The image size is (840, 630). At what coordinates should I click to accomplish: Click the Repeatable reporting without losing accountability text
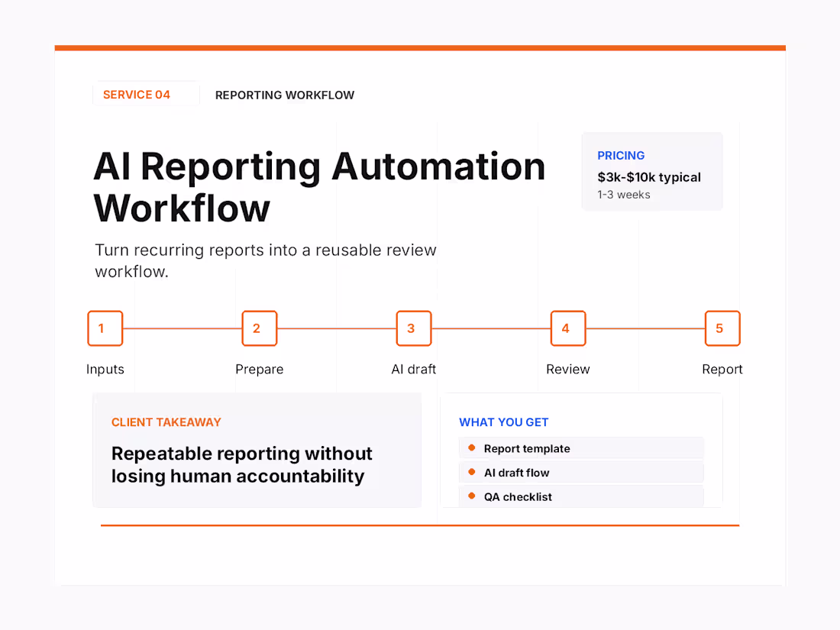point(241,464)
